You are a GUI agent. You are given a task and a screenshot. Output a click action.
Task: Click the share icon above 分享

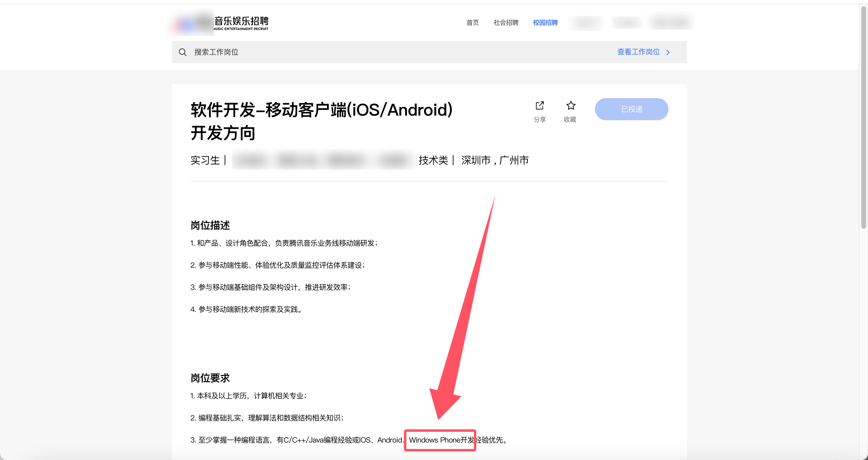point(539,105)
